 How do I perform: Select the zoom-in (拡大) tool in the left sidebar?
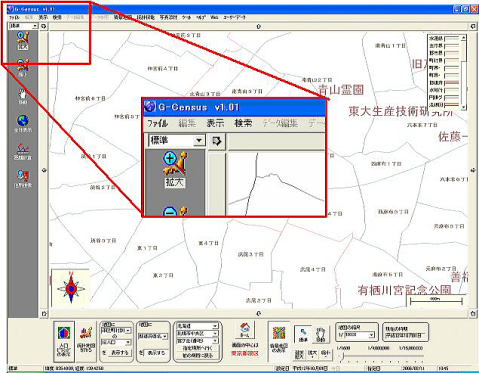coord(23,41)
